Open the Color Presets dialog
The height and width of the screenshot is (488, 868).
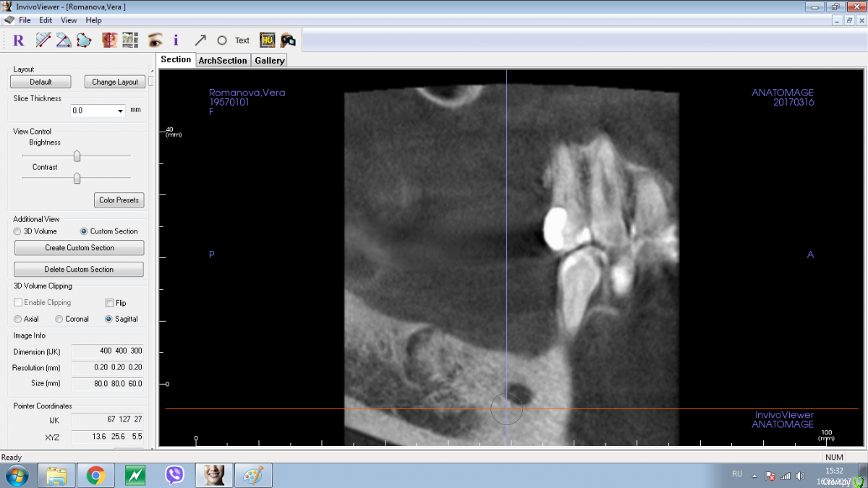click(x=119, y=200)
